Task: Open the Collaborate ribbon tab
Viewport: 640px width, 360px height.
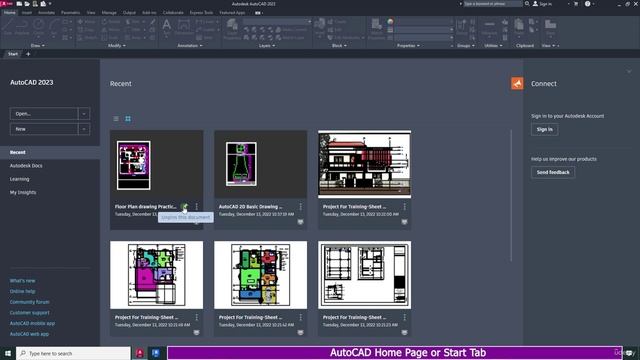Action: [x=173, y=13]
